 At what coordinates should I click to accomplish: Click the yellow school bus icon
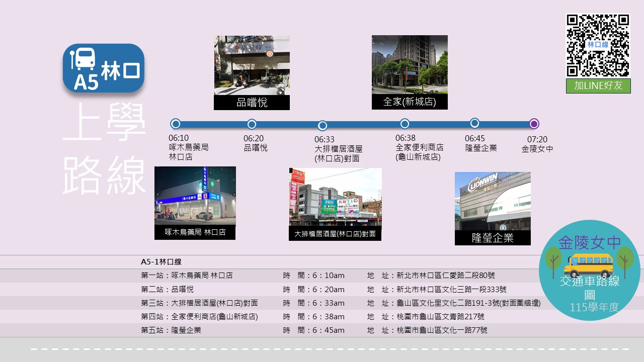pos(589,265)
